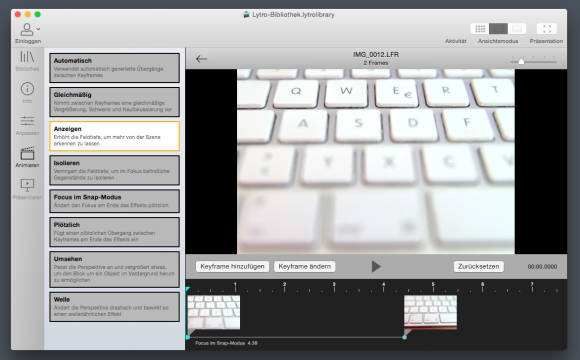Image resolution: width=580 pixels, height=360 pixels.
Task: Click Keyframe ändern button
Action: [x=305, y=266]
